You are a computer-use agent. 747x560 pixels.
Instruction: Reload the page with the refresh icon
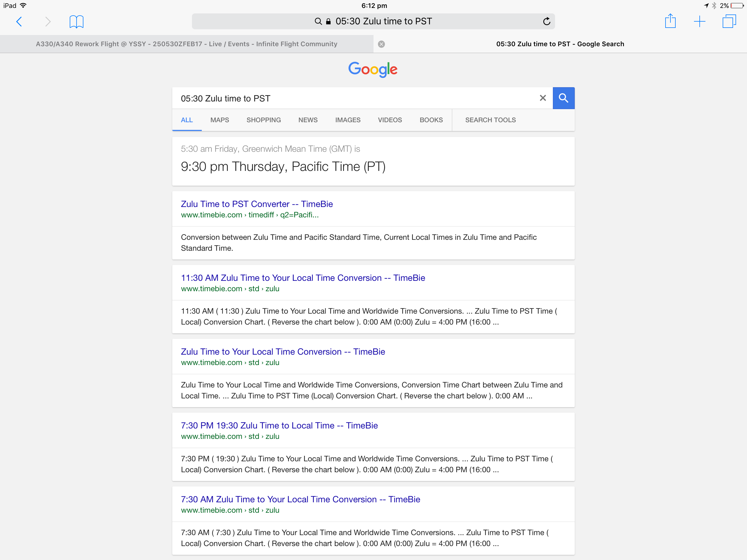tap(546, 22)
